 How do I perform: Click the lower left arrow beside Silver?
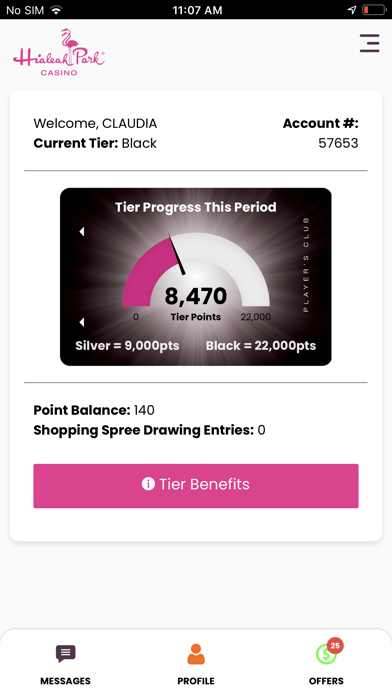[81, 322]
